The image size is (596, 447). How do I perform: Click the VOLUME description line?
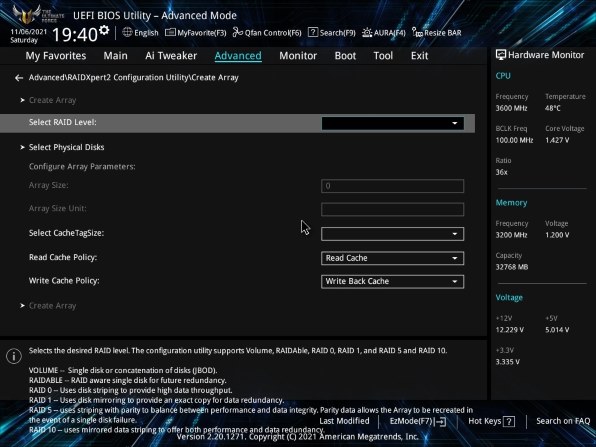point(123,371)
